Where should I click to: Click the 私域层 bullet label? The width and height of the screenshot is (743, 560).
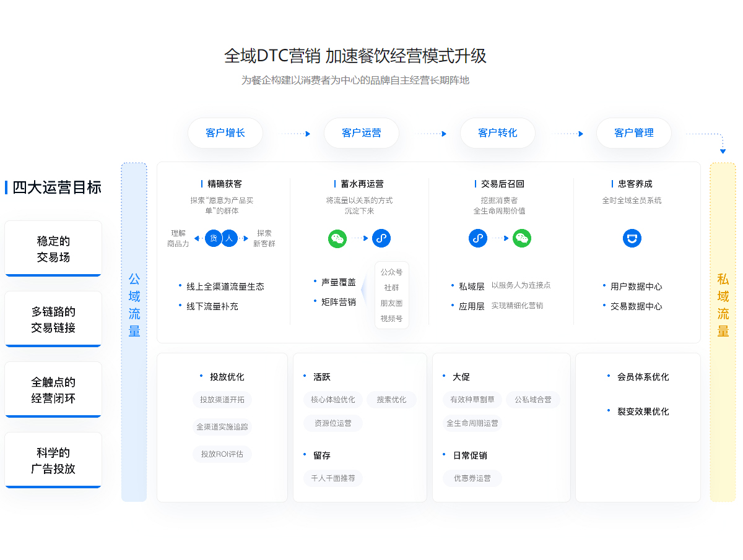click(x=472, y=286)
